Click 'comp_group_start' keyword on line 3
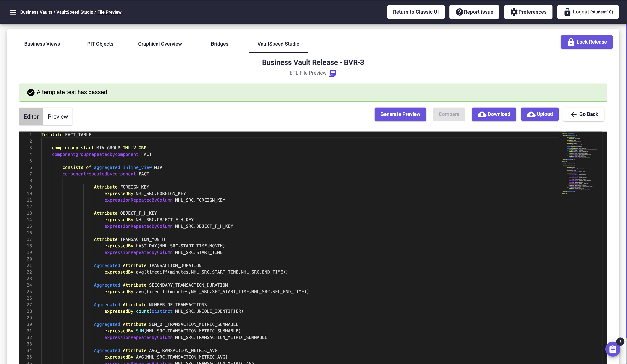This screenshot has width=627, height=364. [73, 148]
